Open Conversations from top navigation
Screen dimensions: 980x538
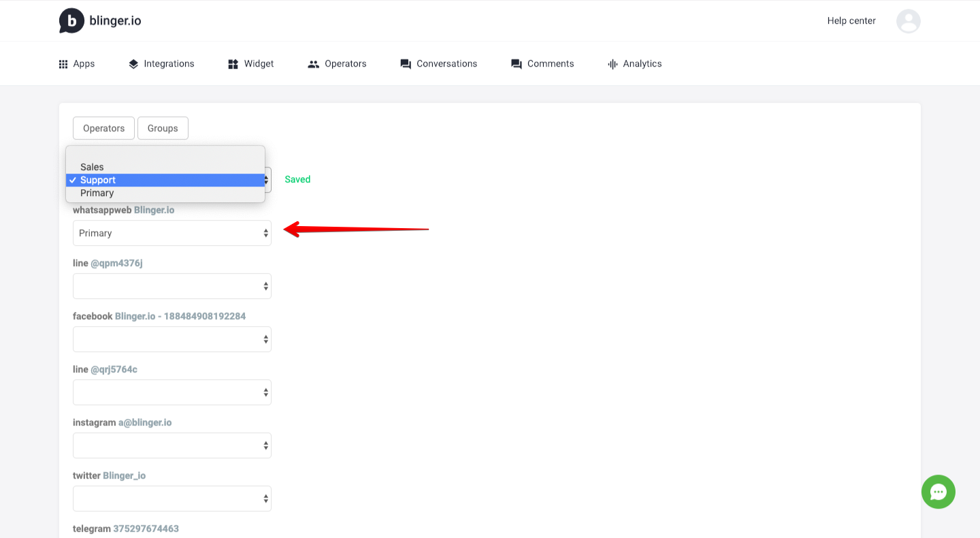pyautogui.click(x=439, y=64)
